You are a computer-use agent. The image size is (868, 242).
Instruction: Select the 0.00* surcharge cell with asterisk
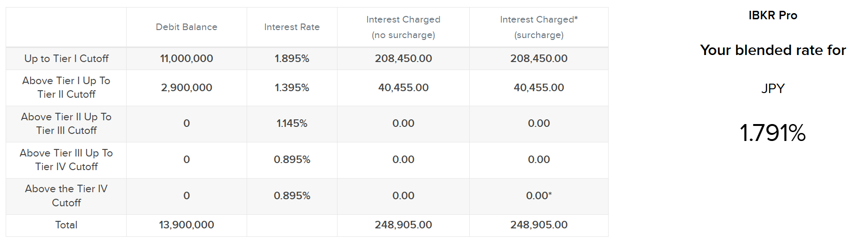click(539, 195)
